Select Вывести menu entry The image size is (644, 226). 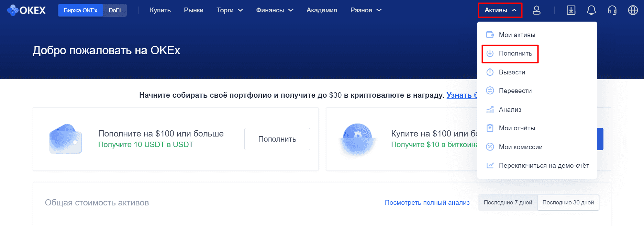[537, 72]
